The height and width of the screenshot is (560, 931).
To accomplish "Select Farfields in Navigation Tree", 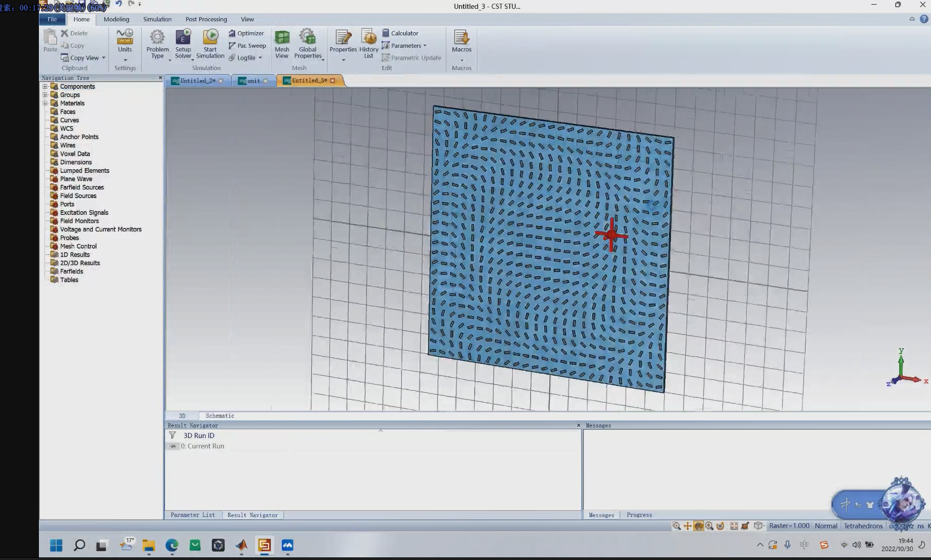I will (x=72, y=271).
